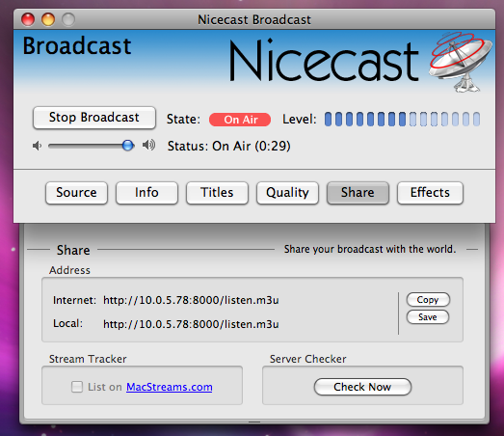Image resolution: width=504 pixels, height=436 pixels.
Task: Click the audio level meter bars
Action: pos(402,119)
